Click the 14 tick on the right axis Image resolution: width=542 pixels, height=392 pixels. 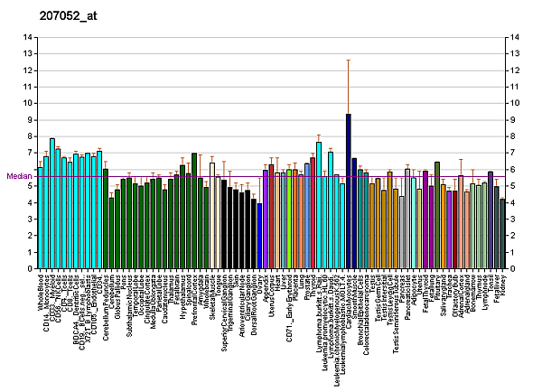(515, 37)
